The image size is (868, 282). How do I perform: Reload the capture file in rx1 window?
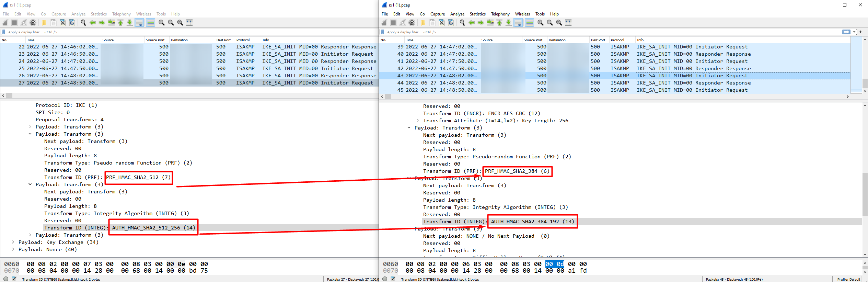pos(451,23)
